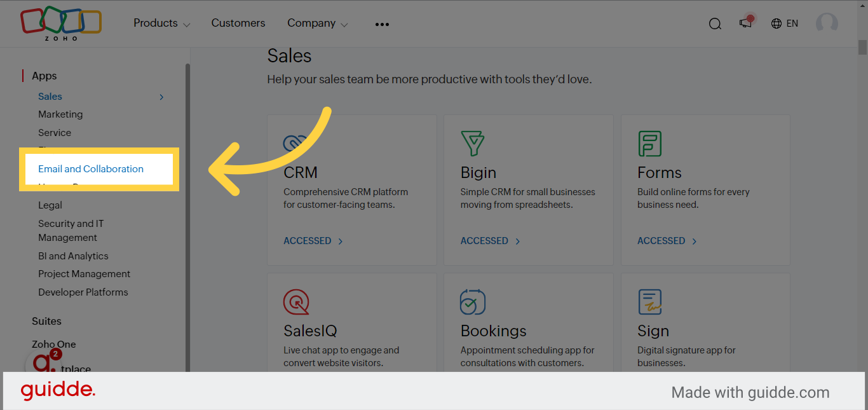Expand the Company dropdown menu
The height and width of the screenshot is (410, 868).
(317, 24)
